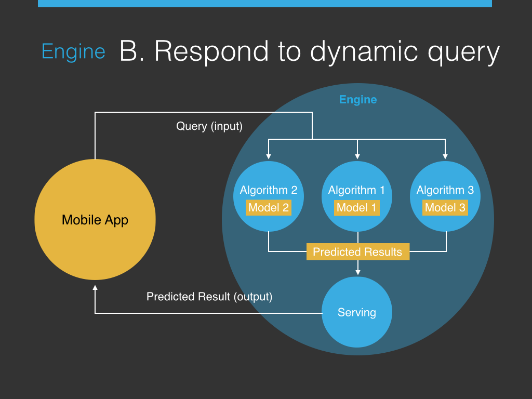
Task: Click the arrowhead pointing into Algorithm 2
Action: coord(269,155)
